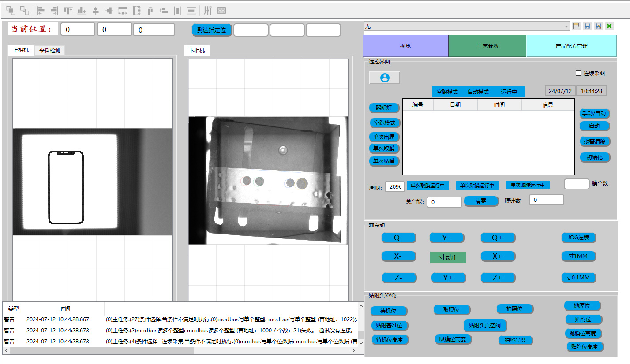Click the 总产能 input field

tap(443, 202)
